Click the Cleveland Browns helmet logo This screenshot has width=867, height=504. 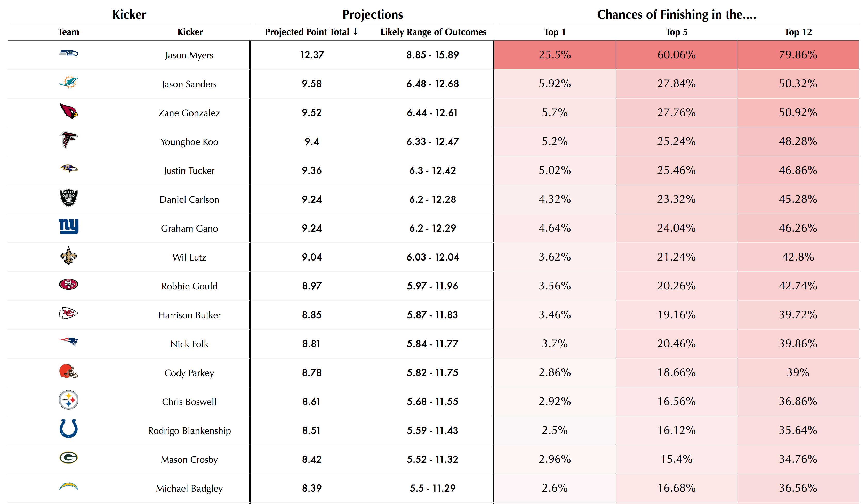[68, 372]
